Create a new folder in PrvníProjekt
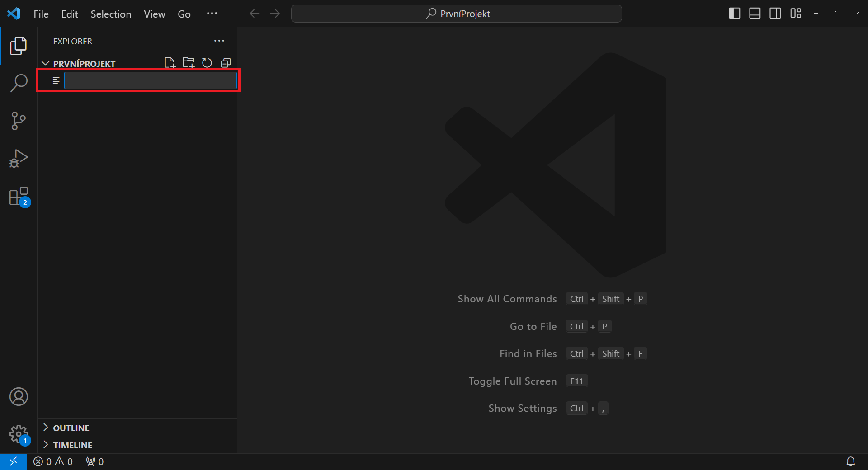The image size is (868, 470). click(x=189, y=63)
